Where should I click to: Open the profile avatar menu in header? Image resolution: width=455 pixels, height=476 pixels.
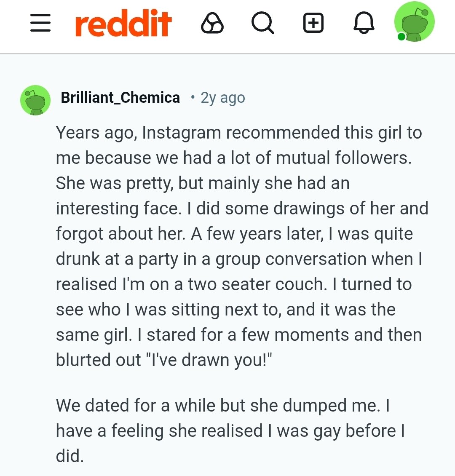click(x=415, y=22)
